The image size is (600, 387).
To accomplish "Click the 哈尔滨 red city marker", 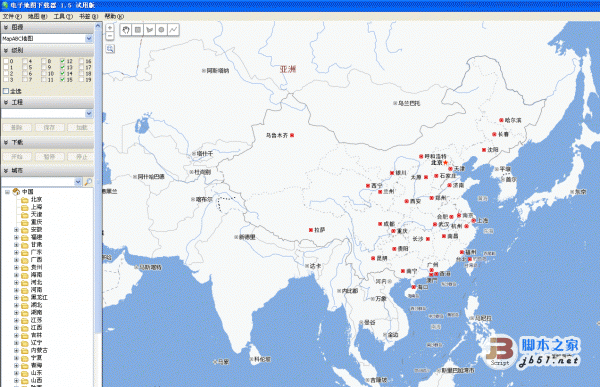I will (501, 120).
